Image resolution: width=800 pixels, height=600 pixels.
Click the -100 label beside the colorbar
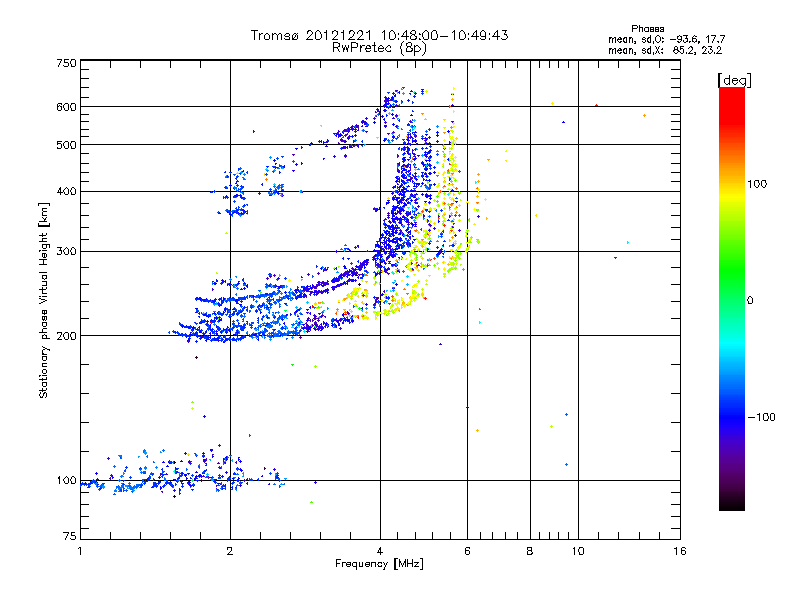tap(761, 417)
